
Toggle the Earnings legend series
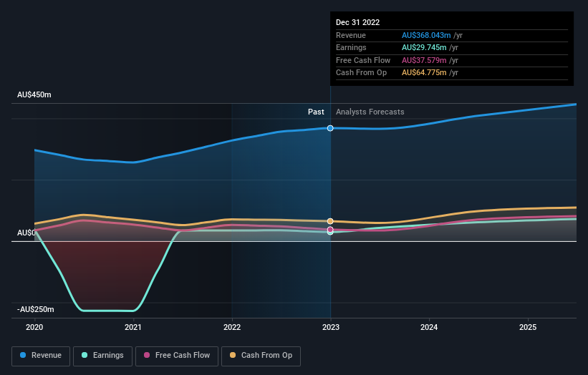tap(102, 356)
